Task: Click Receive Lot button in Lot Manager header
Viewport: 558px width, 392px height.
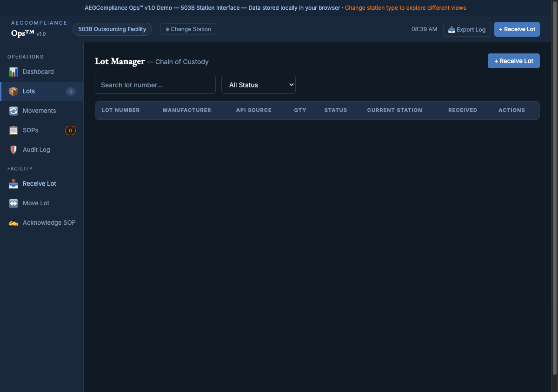Action: click(513, 61)
